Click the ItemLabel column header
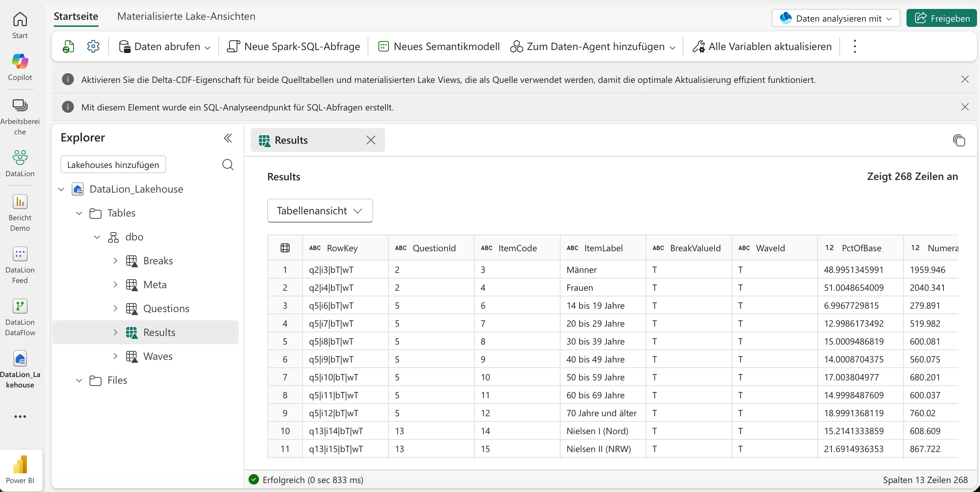Image resolution: width=980 pixels, height=492 pixels. point(603,248)
